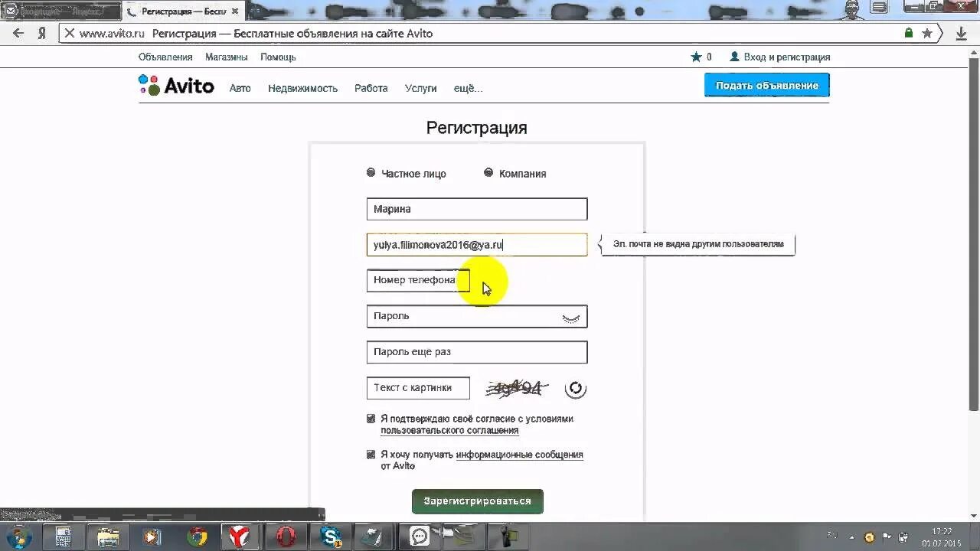Screen dimensions: 980x551
Task: Select the Компания radio option
Action: (488, 173)
